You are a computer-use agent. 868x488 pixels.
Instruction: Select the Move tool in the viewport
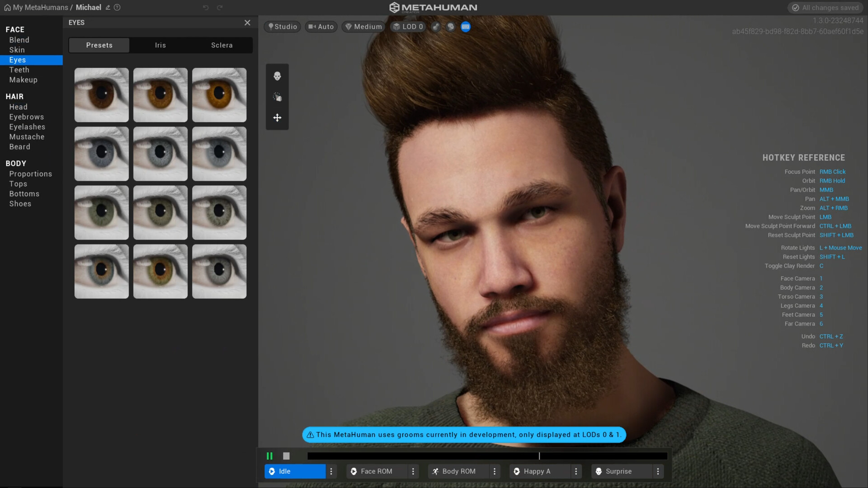pyautogui.click(x=277, y=117)
